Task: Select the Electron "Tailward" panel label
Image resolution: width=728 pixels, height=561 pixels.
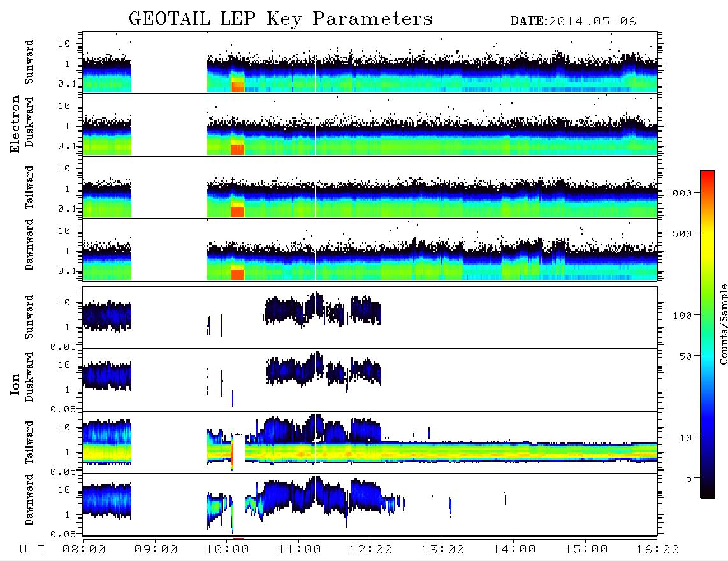Action: 29,187
